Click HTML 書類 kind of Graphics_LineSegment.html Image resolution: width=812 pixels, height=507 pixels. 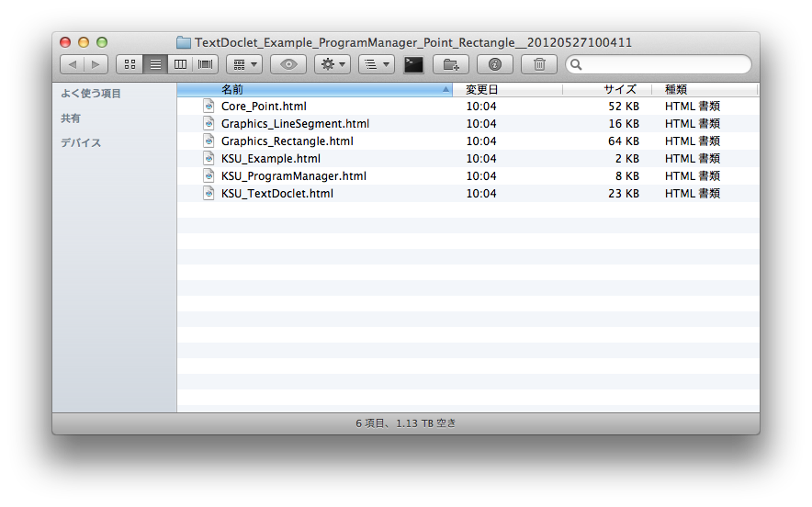693,124
